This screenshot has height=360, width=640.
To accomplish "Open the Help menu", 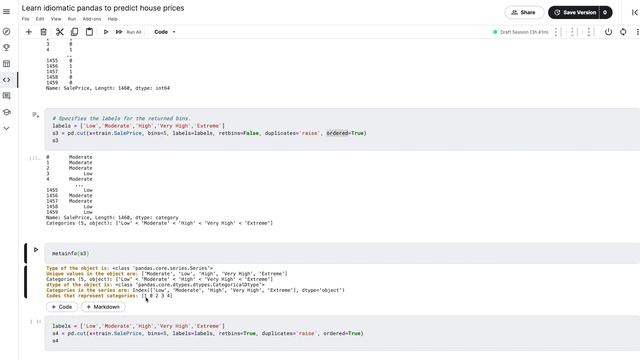I will pos(113,19).
